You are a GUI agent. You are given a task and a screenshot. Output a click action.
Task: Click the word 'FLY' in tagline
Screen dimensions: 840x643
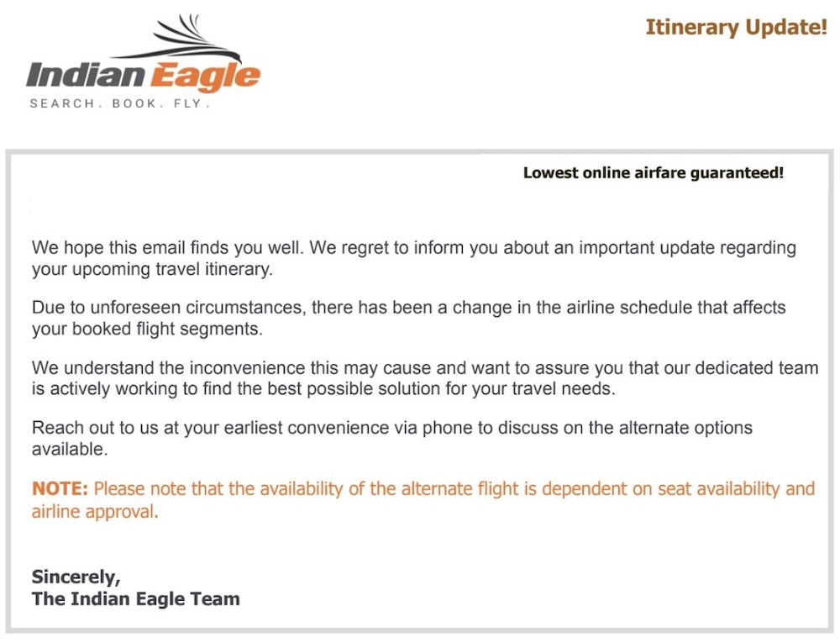187,103
